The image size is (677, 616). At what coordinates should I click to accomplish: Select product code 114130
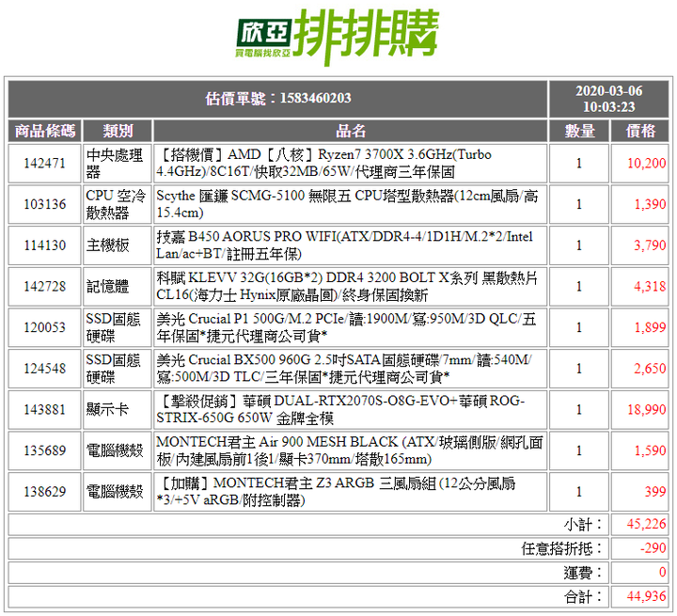[45, 245]
